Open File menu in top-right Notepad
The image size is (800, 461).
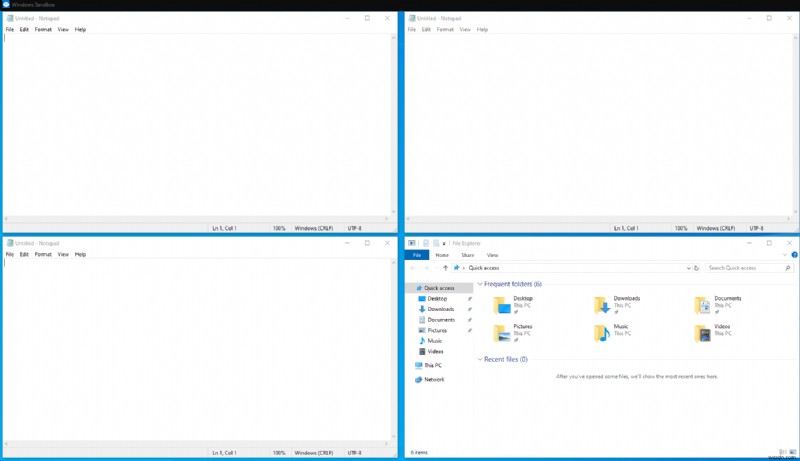[412, 30]
